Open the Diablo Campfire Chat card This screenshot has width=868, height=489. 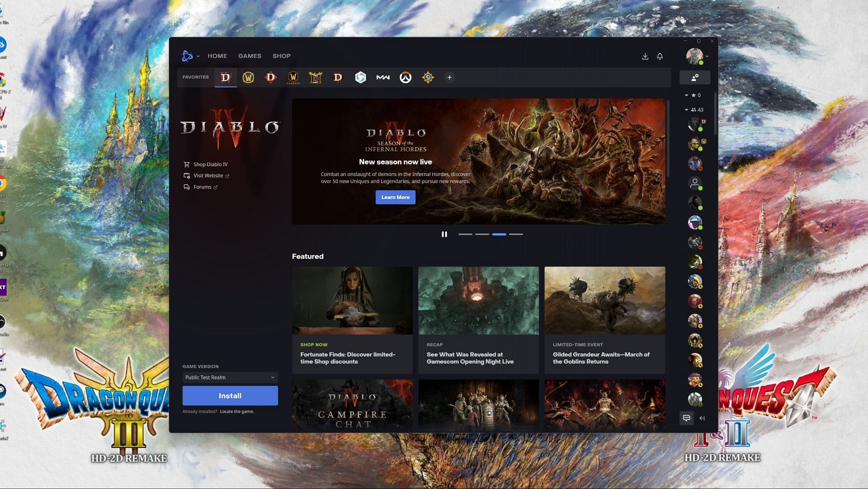pyautogui.click(x=352, y=405)
